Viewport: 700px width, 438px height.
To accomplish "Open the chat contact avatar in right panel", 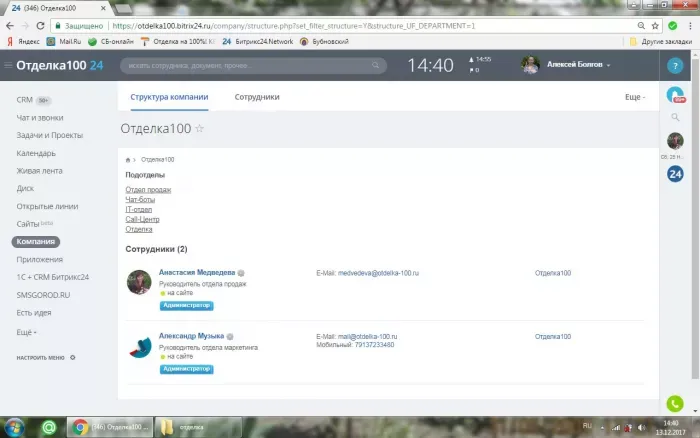I will coord(675,141).
